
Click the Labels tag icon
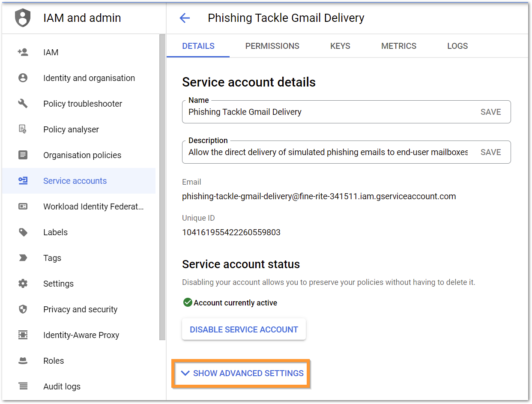coord(23,232)
